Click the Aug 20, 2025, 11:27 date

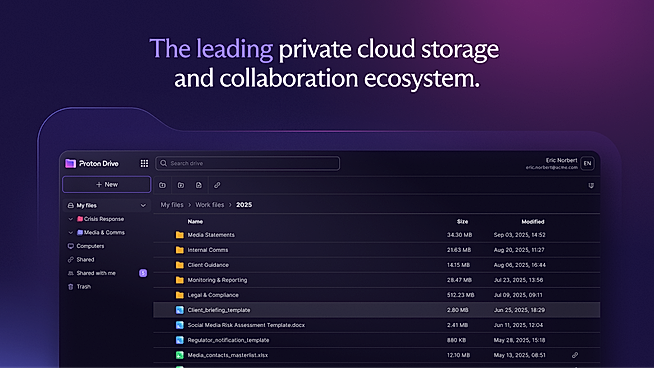(x=519, y=250)
